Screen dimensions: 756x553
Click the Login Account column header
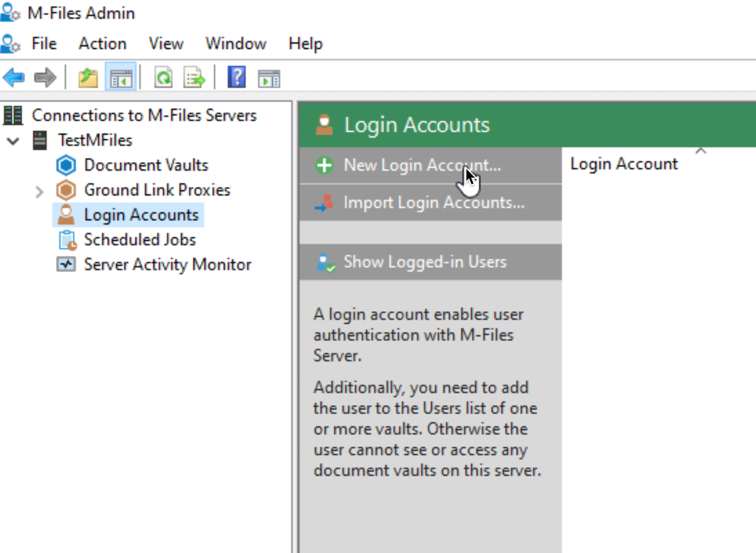click(624, 164)
